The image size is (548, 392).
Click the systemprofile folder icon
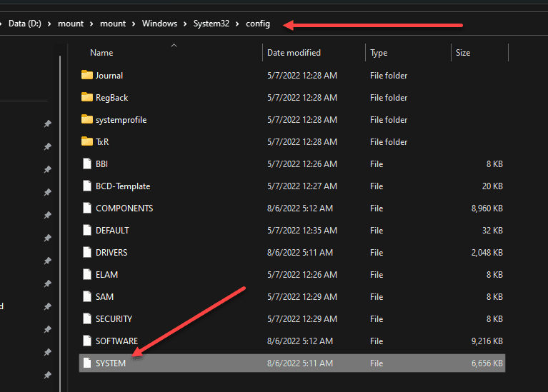click(87, 119)
